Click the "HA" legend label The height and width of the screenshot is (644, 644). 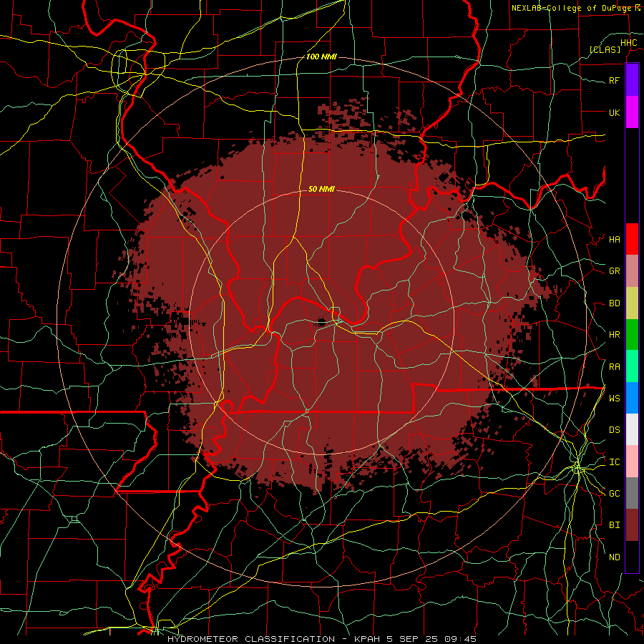[614, 240]
